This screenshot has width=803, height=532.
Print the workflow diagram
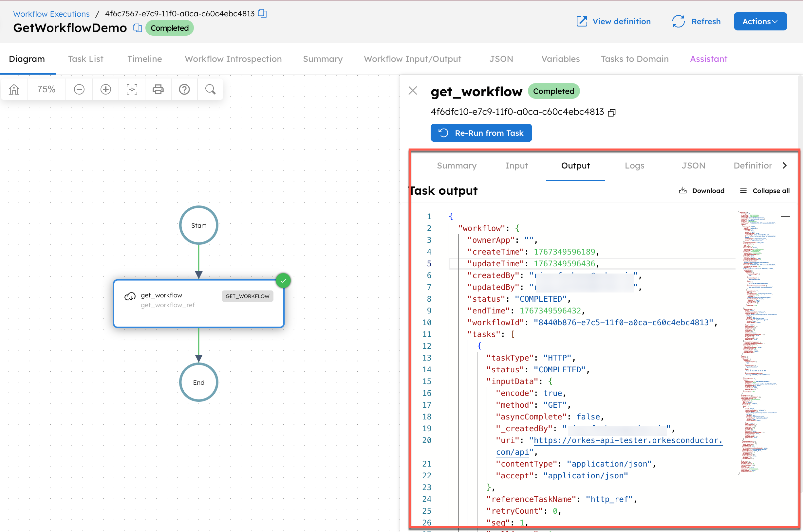(x=158, y=89)
